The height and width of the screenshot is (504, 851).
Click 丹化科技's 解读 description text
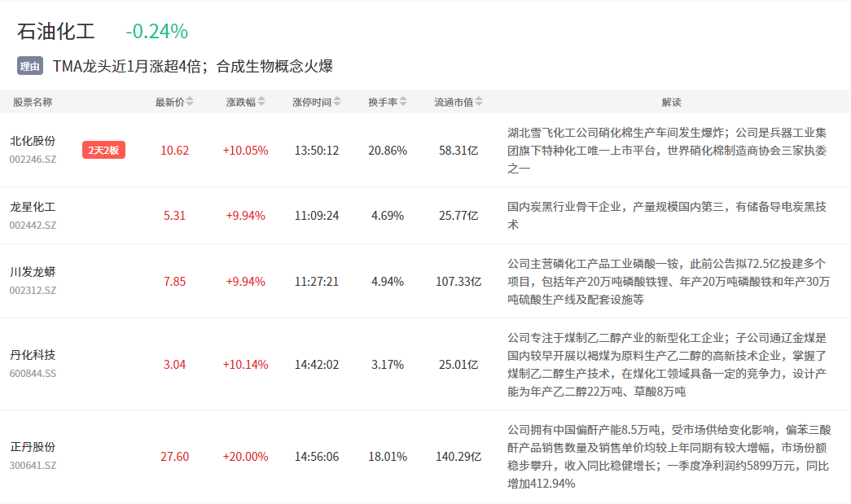pos(667,364)
